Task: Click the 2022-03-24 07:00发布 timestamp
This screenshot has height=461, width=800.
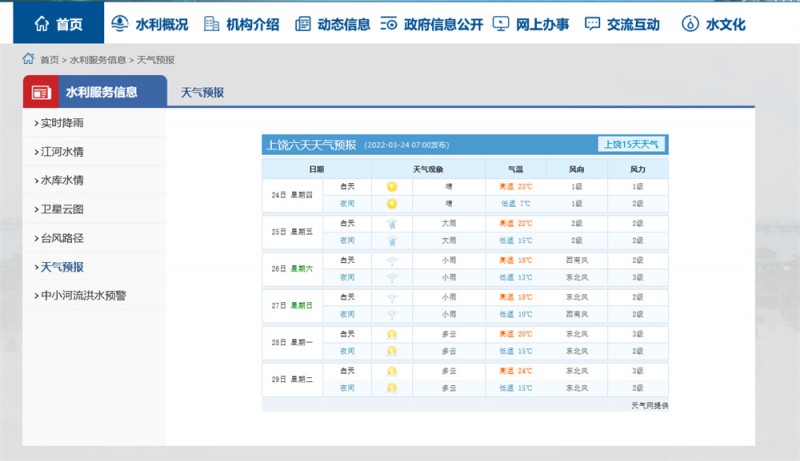Action: [x=407, y=145]
